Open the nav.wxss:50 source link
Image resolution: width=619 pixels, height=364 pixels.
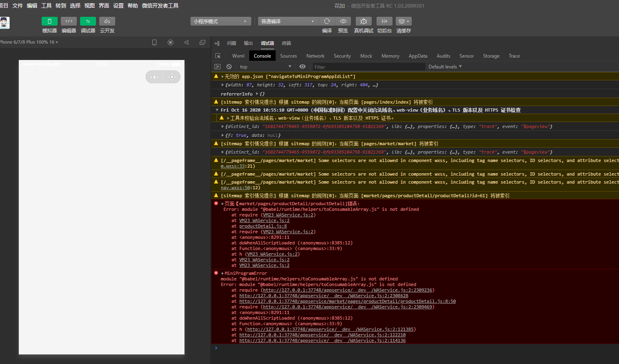tap(235, 188)
